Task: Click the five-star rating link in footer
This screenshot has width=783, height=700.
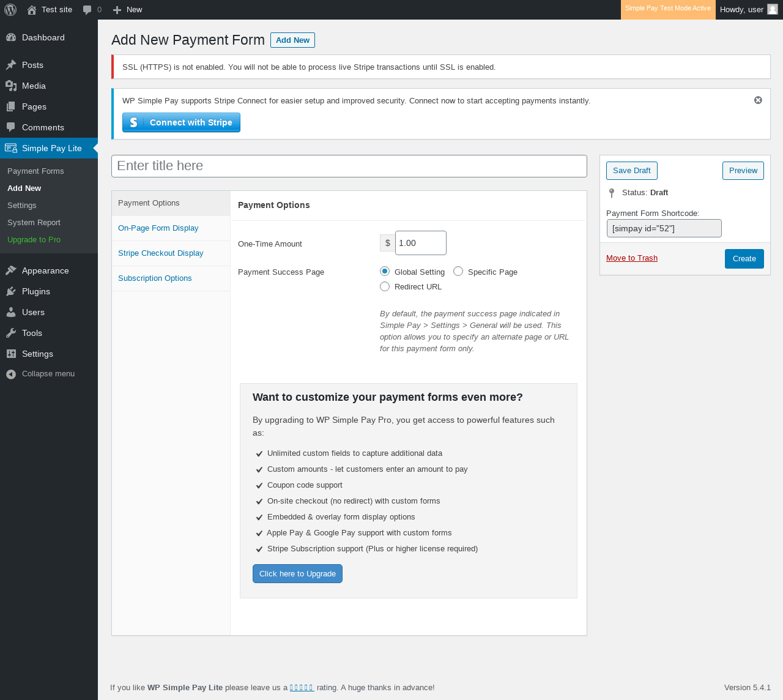Action: click(x=302, y=688)
